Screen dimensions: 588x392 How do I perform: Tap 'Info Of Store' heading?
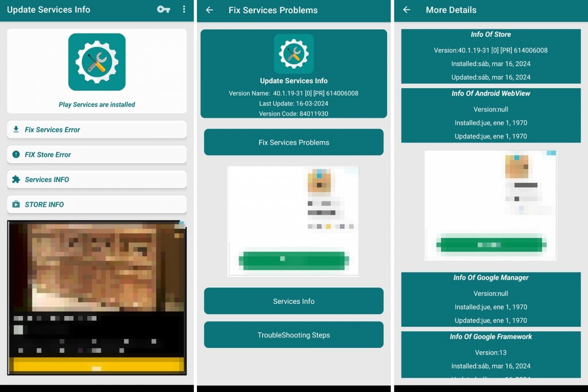pyautogui.click(x=491, y=34)
